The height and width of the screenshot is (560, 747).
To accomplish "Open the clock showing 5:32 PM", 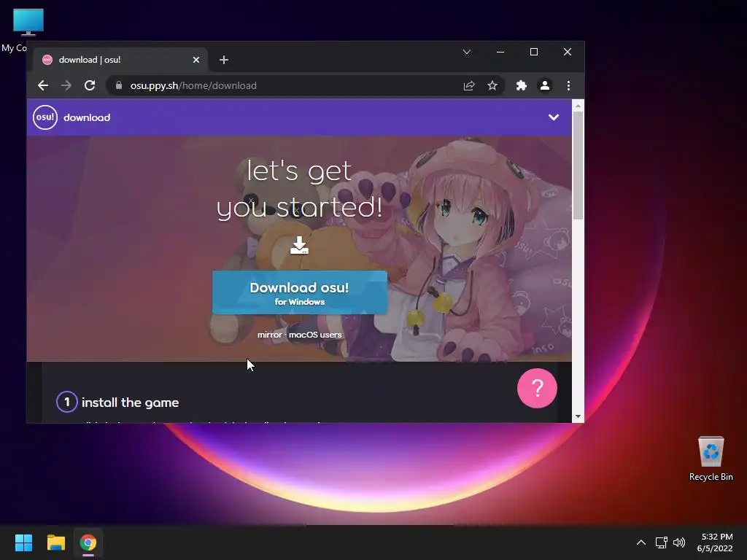I will [715, 542].
